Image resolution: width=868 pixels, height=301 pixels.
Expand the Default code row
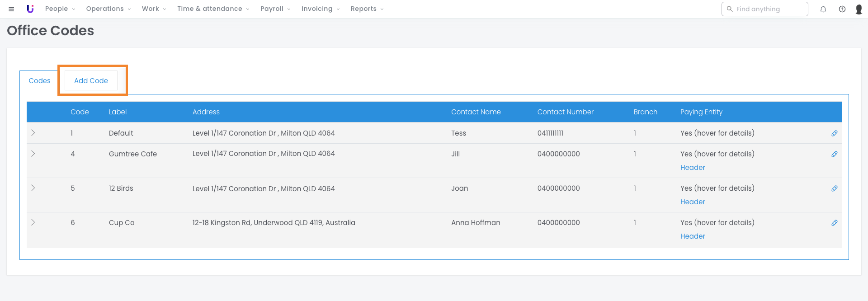pyautogui.click(x=33, y=133)
